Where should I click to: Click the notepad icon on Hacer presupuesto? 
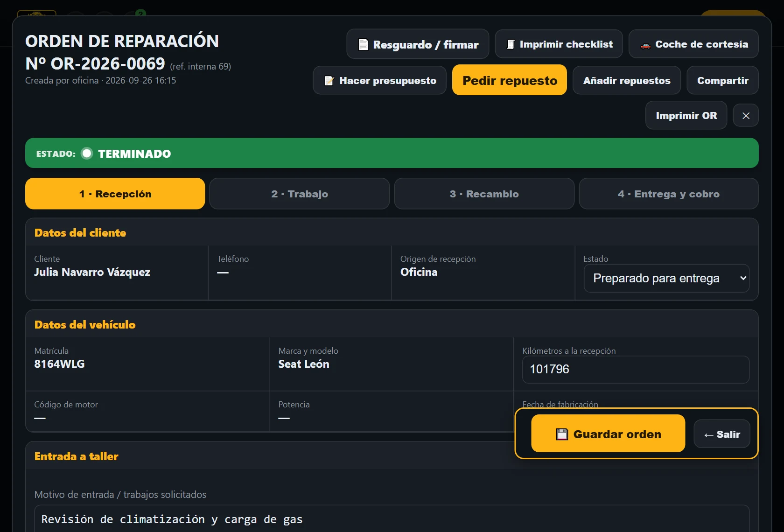click(x=329, y=81)
